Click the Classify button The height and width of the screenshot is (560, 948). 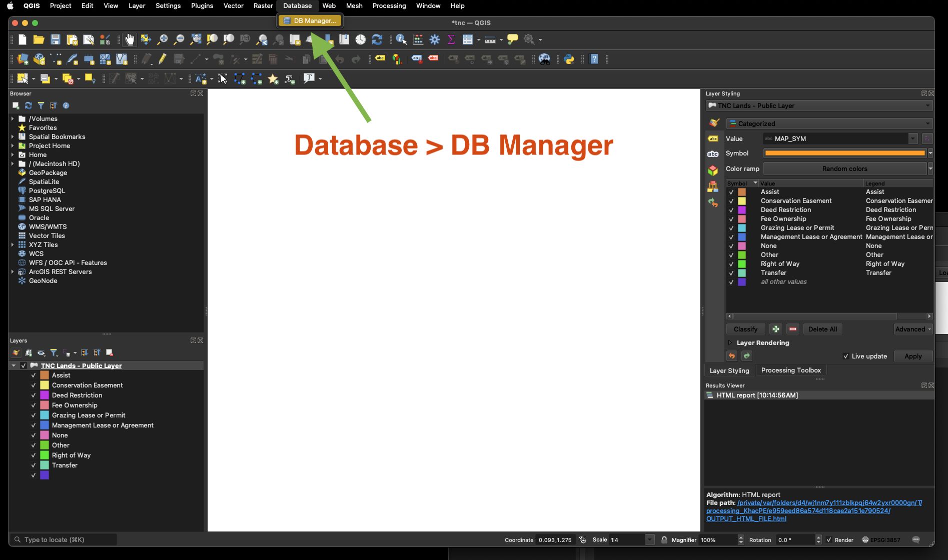(745, 329)
